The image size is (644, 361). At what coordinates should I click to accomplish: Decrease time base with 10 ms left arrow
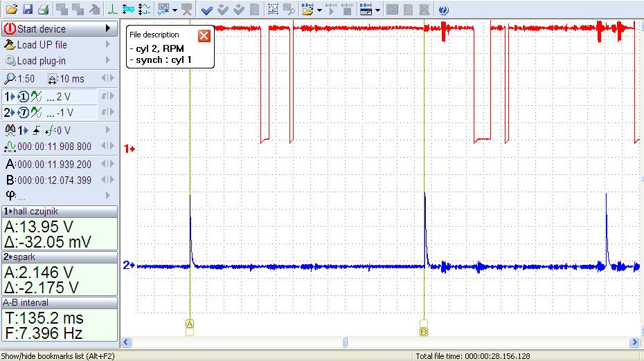point(105,78)
